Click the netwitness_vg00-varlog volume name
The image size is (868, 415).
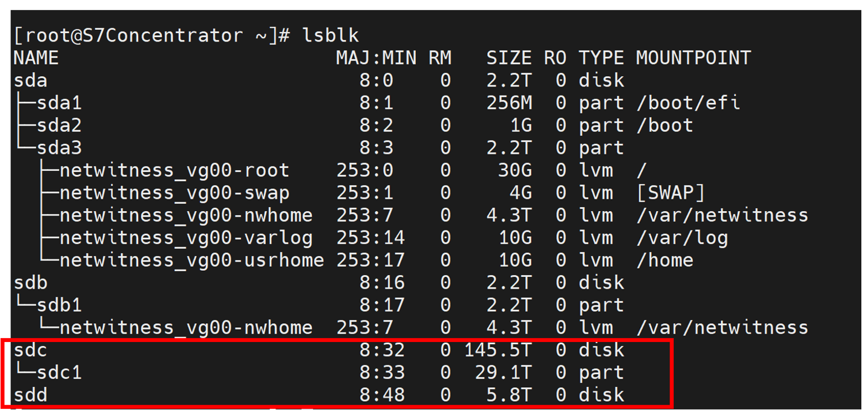click(x=186, y=238)
